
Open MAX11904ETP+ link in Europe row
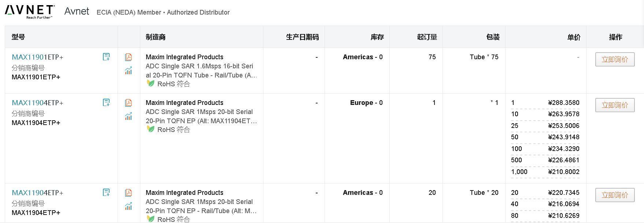[37, 103]
